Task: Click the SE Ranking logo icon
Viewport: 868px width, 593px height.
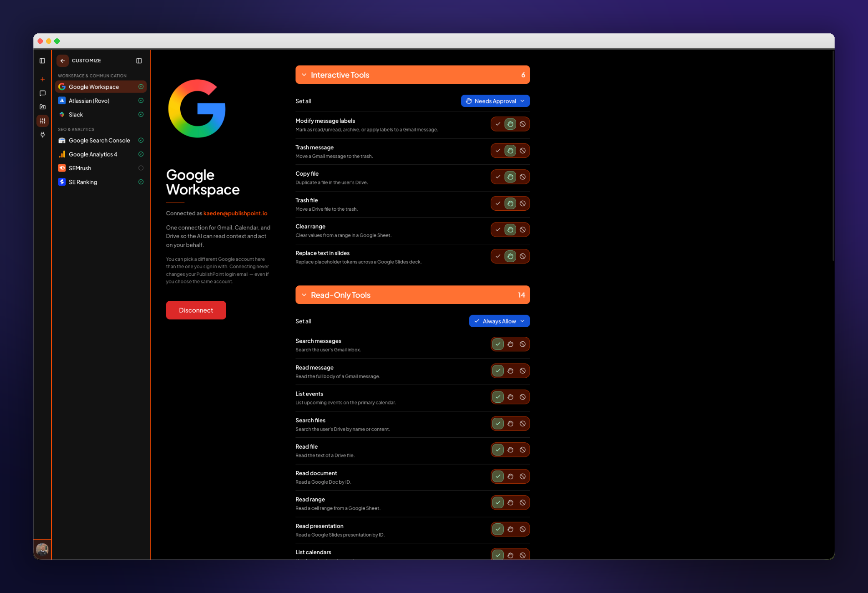Action: 62,182
